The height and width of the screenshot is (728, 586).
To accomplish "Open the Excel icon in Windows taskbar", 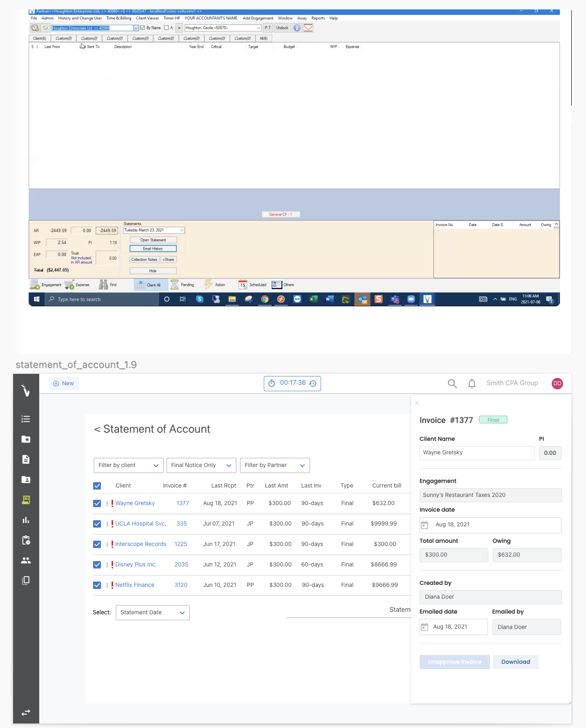I will click(313, 299).
